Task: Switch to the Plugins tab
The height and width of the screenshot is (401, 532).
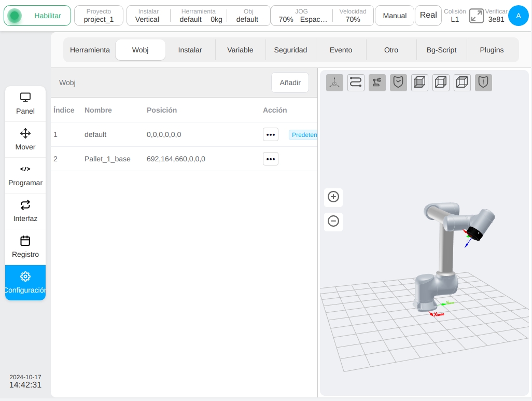Action: coord(492,50)
